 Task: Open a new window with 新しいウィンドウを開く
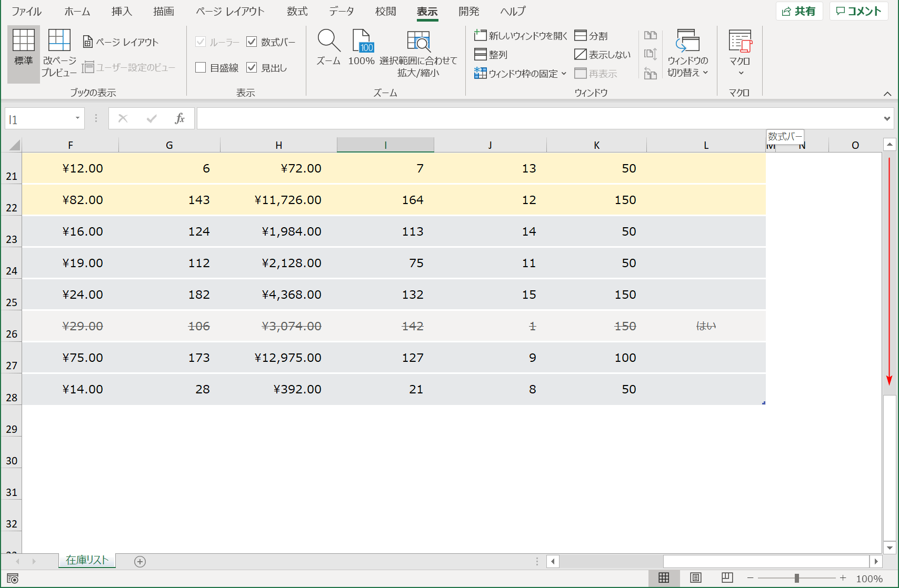click(521, 36)
